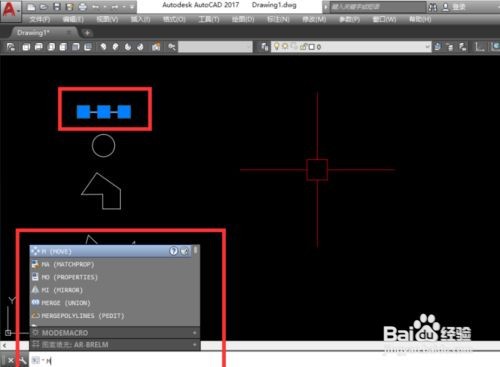Expand the layer list dropdown arrow
Image resolution: width=500 pixels, height=367 pixels.
point(427,47)
